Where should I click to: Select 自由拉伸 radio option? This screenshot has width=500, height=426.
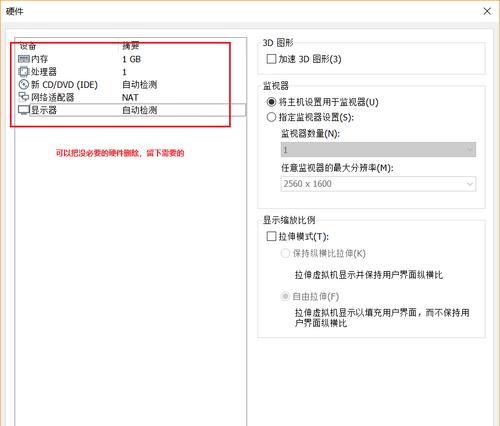coord(285,296)
